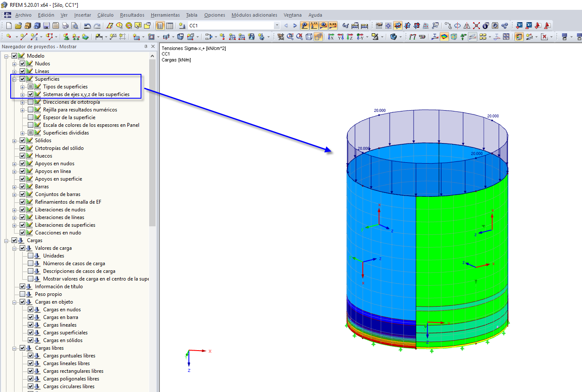
Task: Toggle the Tipos de superficies checkbox
Action: click(x=31, y=87)
